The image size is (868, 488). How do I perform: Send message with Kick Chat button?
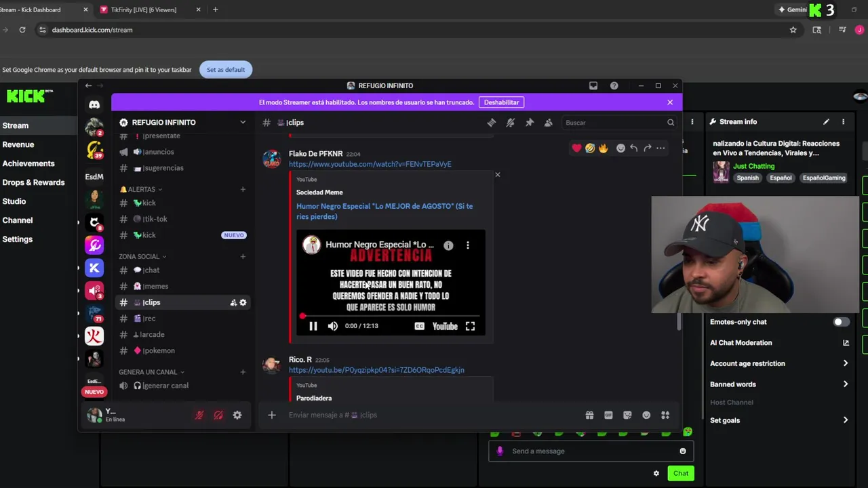(681, 474)
